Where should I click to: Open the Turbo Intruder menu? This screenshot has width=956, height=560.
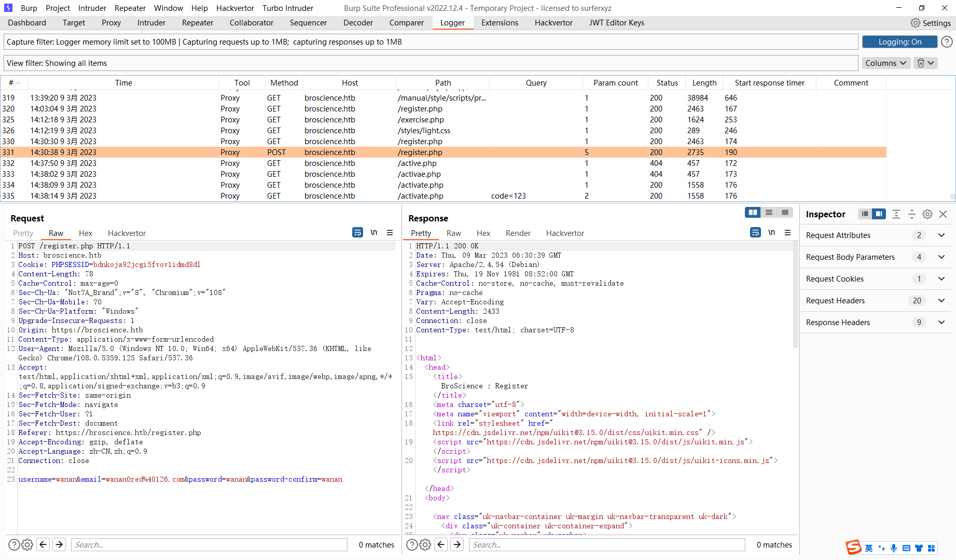coord(288,8)
